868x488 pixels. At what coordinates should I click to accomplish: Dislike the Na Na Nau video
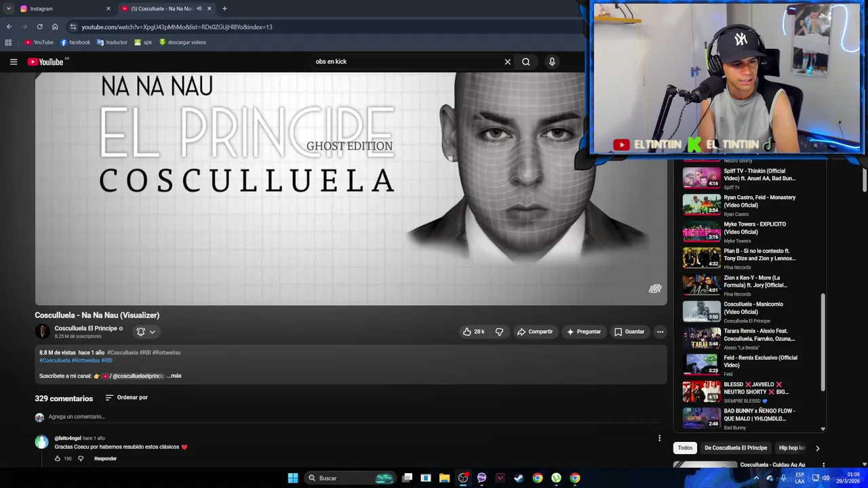click(x=499, y=331)
